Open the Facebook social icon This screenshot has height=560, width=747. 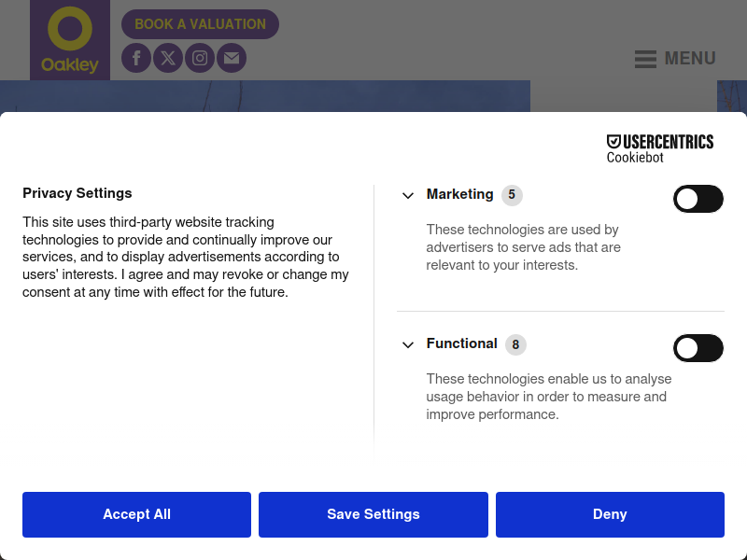pyautogui.click(x=136, y=58)
